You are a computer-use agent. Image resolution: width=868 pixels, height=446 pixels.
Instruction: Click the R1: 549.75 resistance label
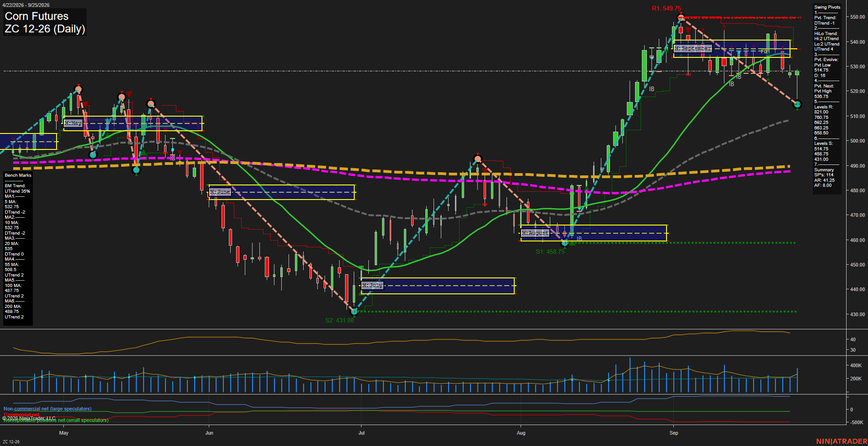tap(666, 9)
